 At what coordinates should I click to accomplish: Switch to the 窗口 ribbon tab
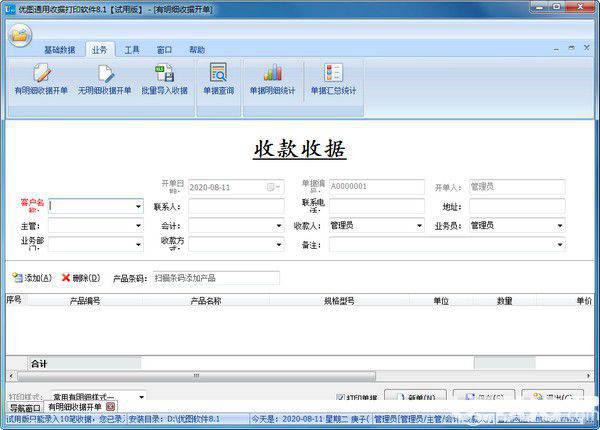165,50
